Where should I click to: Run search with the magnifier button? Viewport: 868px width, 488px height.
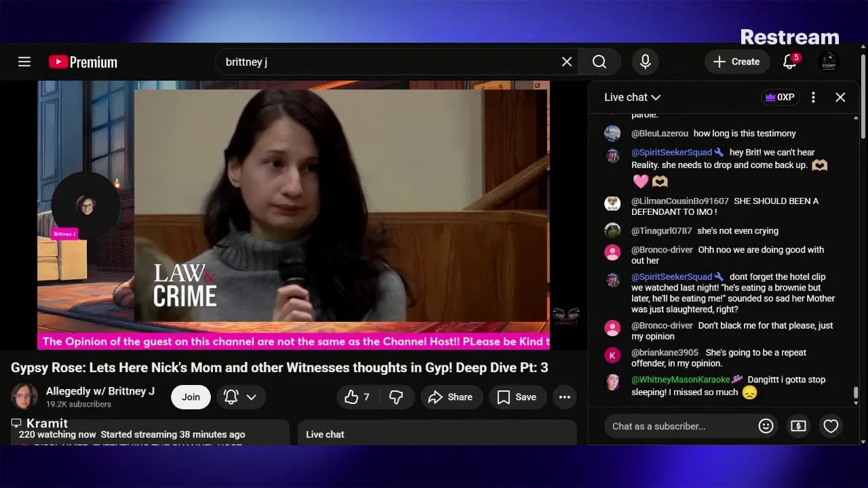pyautogui.click(x=599, y=62)
